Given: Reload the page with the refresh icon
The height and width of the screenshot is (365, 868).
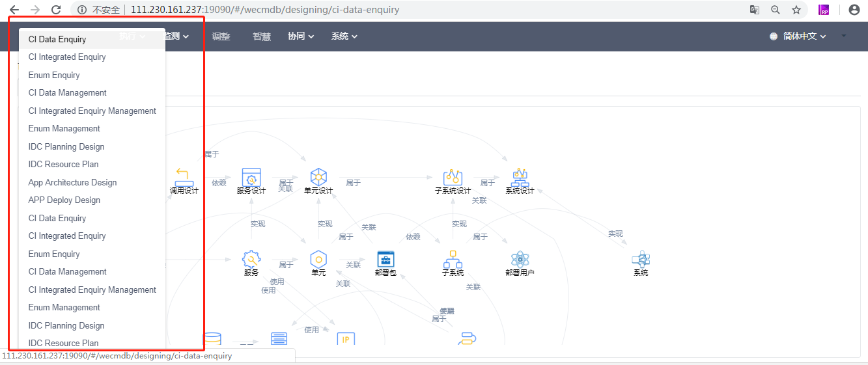Looking at the screenshot, I should 56,10.
